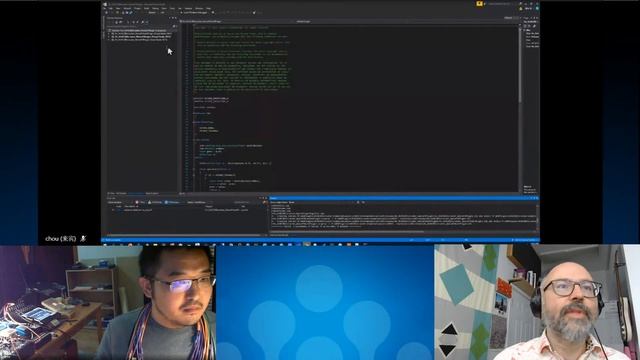Select the blue avatar placeholder video tile
Viewport: 640px width, 360px height.
[325, 302]
